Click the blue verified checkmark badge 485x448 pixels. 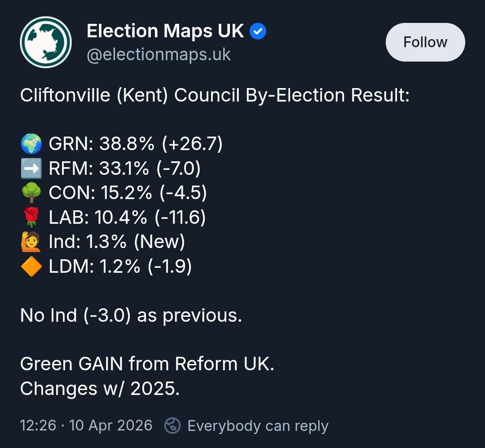[x=258, y=31]
